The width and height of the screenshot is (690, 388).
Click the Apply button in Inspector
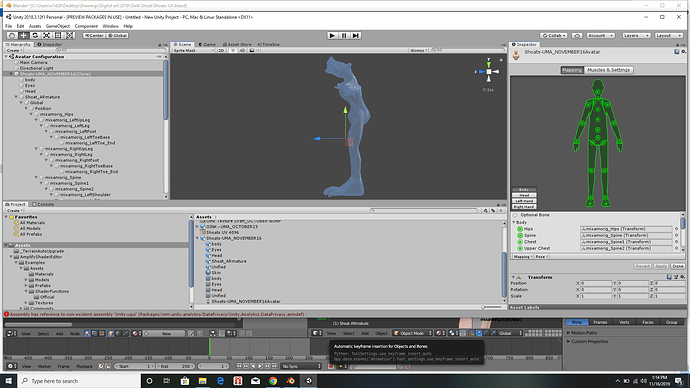(x=661, y=266)
